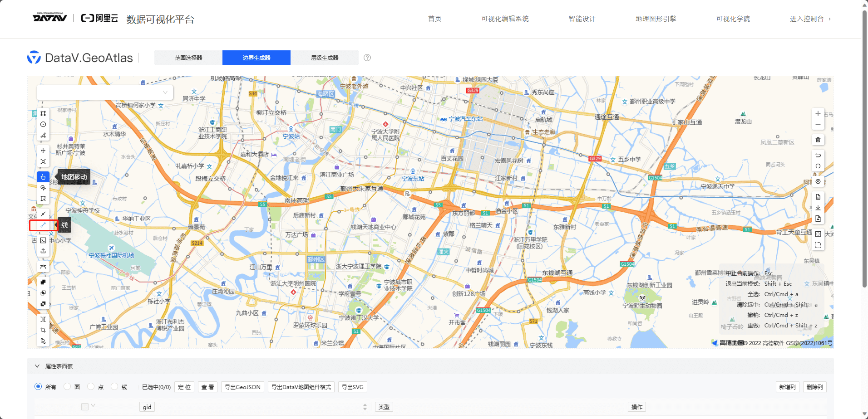Click 导出SVG button
Image resolution: width=868 pixels, height=419 pixels.
point(353,387)
